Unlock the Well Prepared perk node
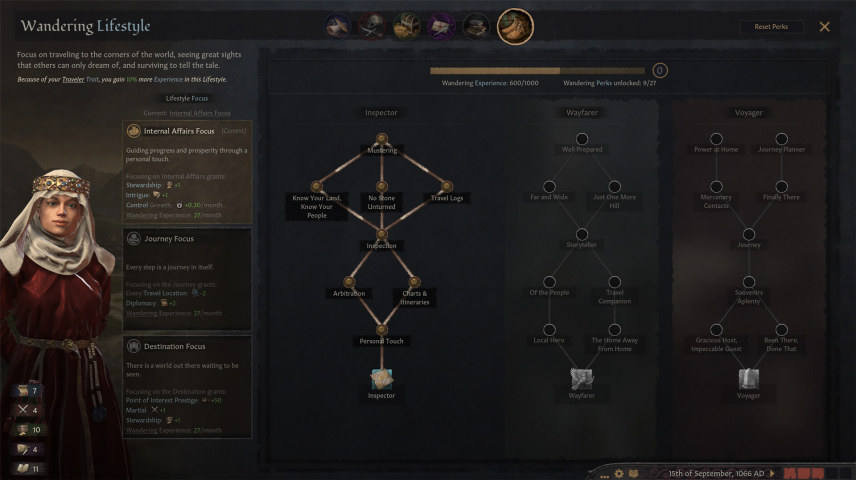The width and height of the screenshot is (856, 480). click(582, 139)
